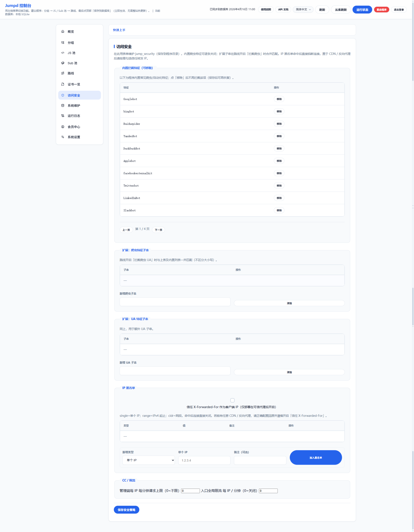The width and height of the screenshot is (414, 532).
Task: Click the home icon beside 概览
Action: (63, 31)
